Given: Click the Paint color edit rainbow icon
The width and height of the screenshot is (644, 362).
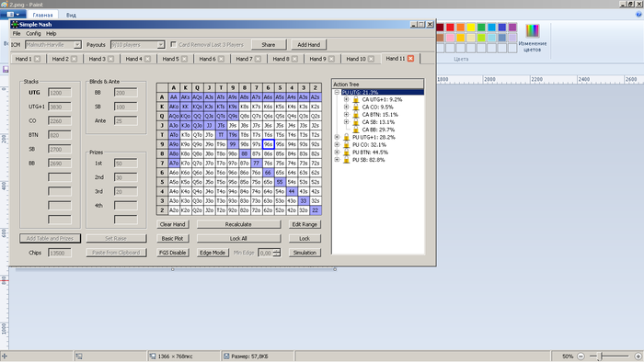Looking at the screenshot, I should coord(533,30).
